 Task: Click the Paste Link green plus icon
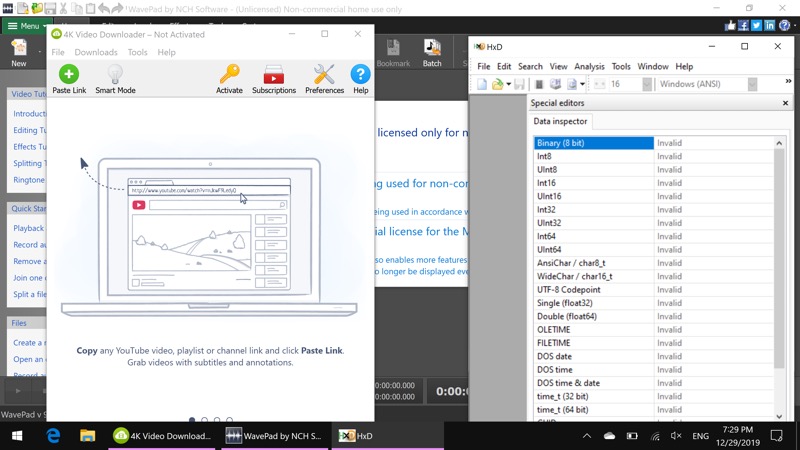[x=69, y=74]
